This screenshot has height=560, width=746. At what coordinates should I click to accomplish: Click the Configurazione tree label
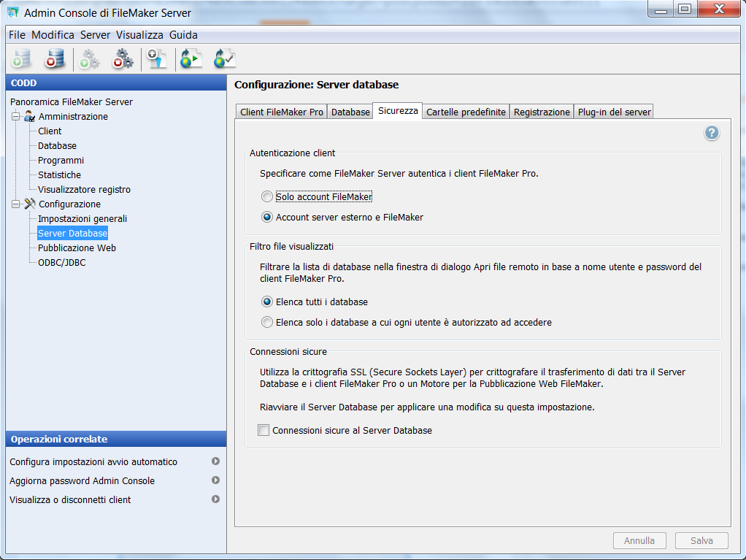(69, 204)
